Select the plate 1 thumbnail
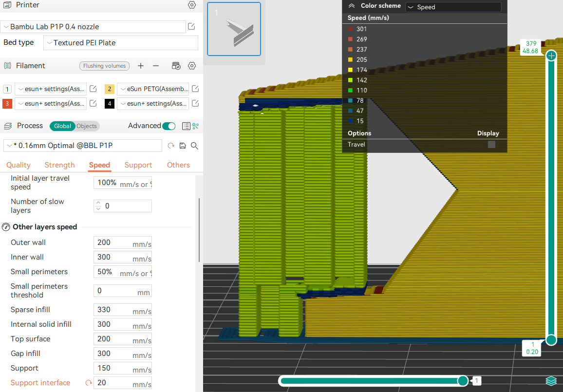The height and width of the screenshot is (392, 563). point(234,29)
